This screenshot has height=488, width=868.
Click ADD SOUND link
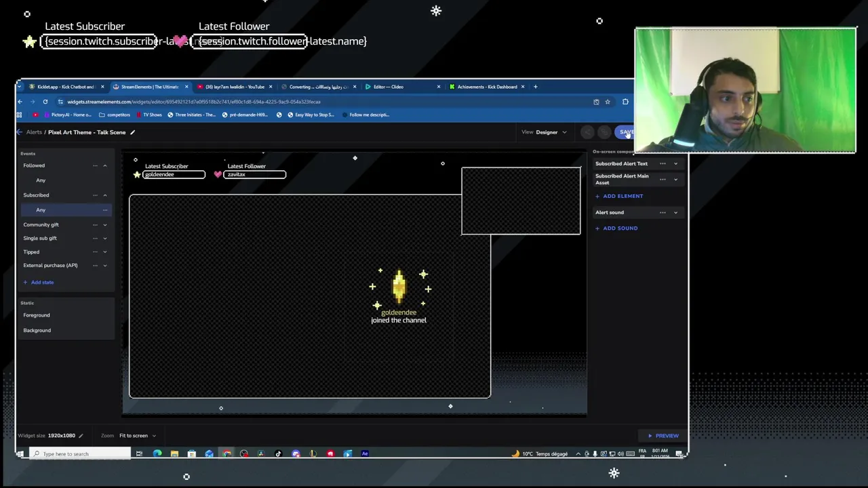[x=616, y=228]
